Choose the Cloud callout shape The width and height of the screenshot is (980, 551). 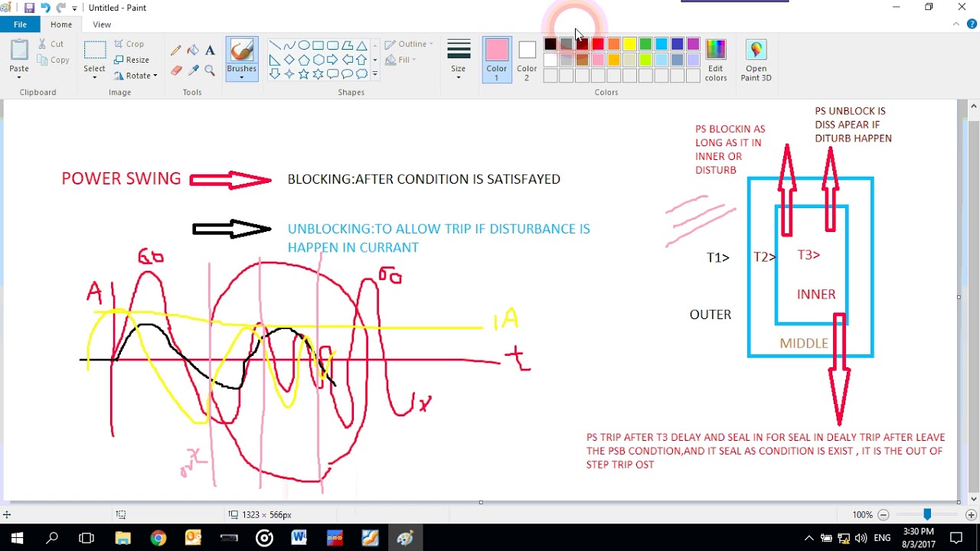coord(361,74)
